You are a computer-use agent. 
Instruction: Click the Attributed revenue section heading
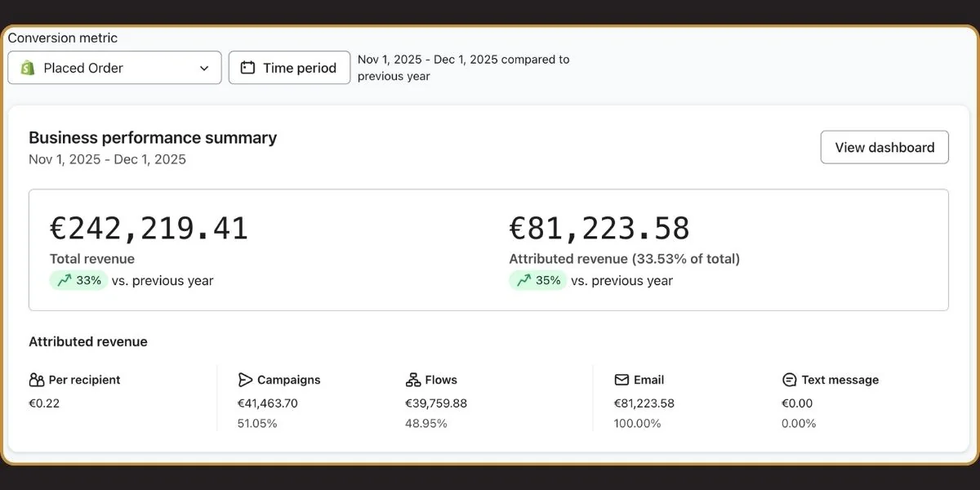click(x=88, y=341)
